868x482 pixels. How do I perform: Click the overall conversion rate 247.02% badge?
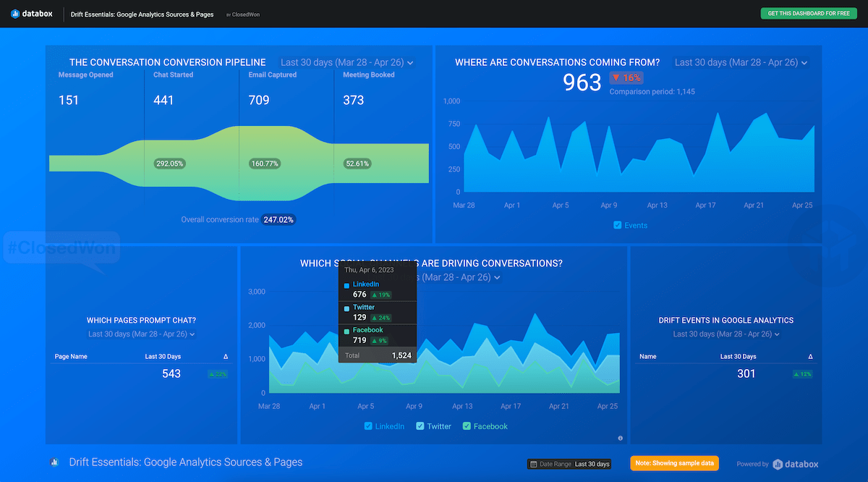[278, 219]
